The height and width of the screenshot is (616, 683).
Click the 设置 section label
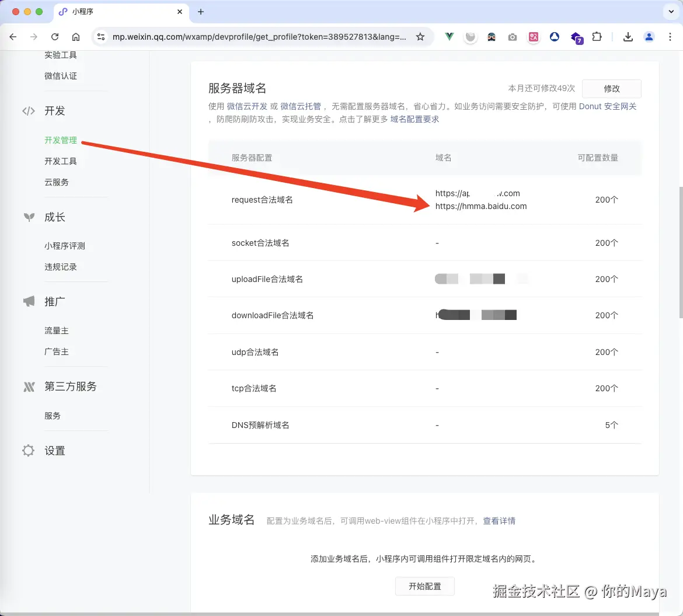(x=54, y=450)
